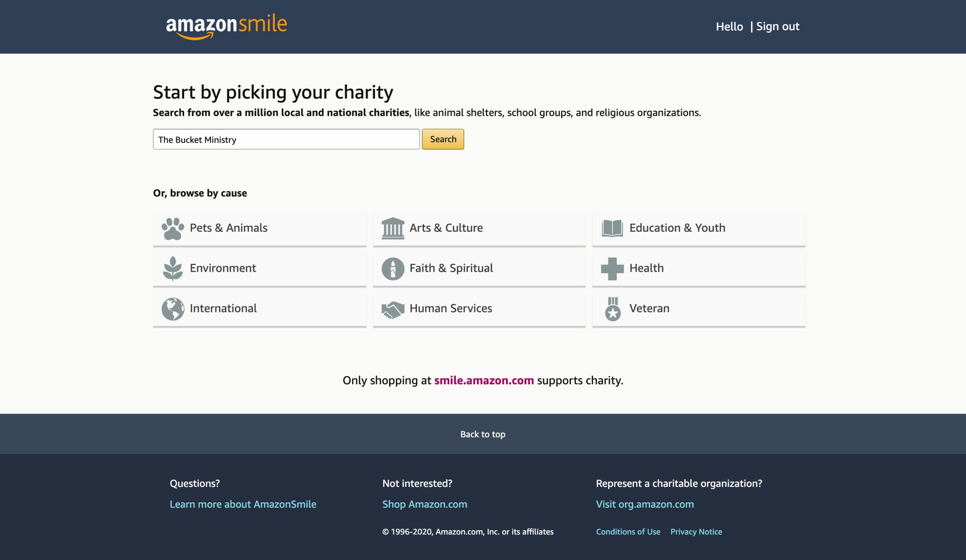
Task: Click the Sign out link
Action: coord(777,26)
